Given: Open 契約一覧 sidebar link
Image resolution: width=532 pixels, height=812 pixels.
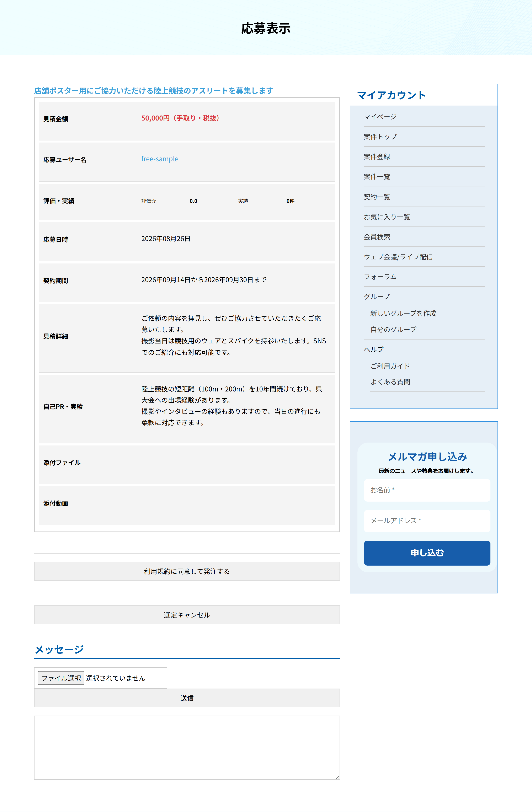Looking at the screenshot, I should [377, 197].
